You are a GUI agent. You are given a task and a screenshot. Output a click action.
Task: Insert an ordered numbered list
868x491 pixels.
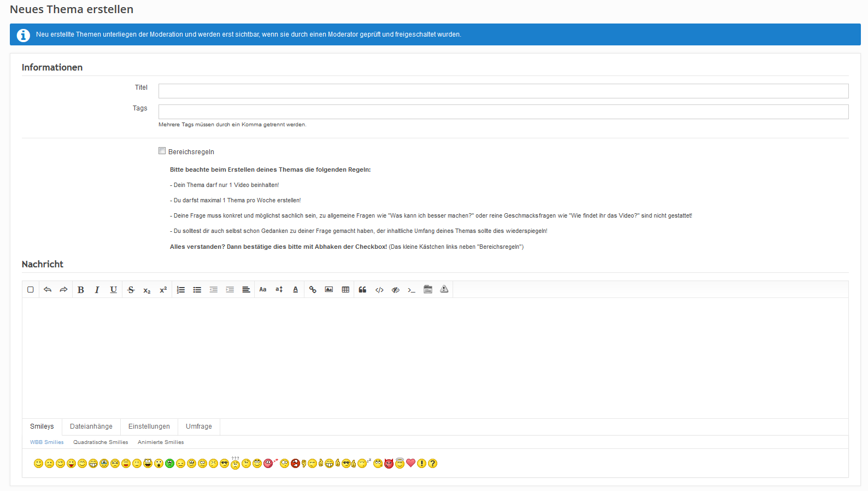coord(181,290)
